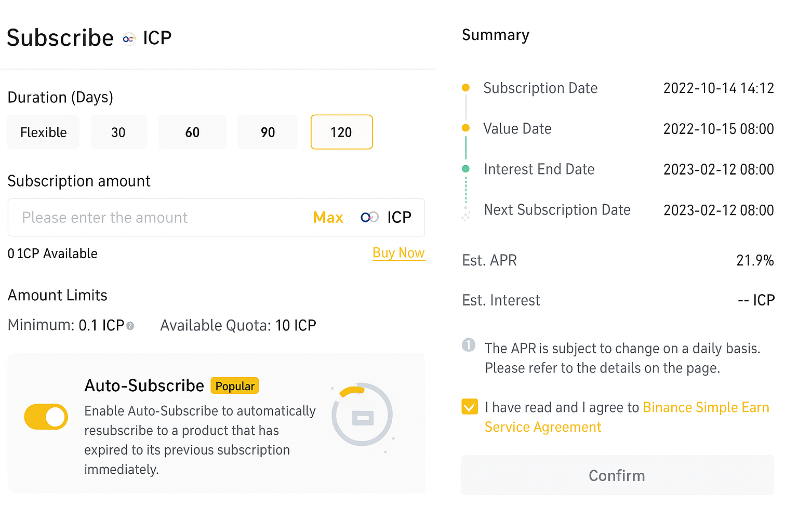
Task: Select the 60-day duration
Action: (192, 132)
